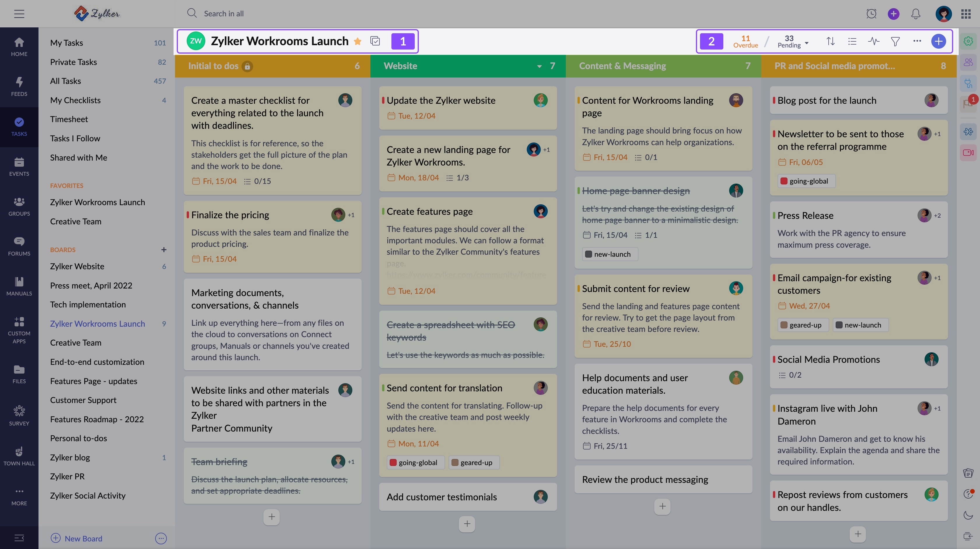
Task: Toggle dark mode moon icon
Action: pos(968,515)
